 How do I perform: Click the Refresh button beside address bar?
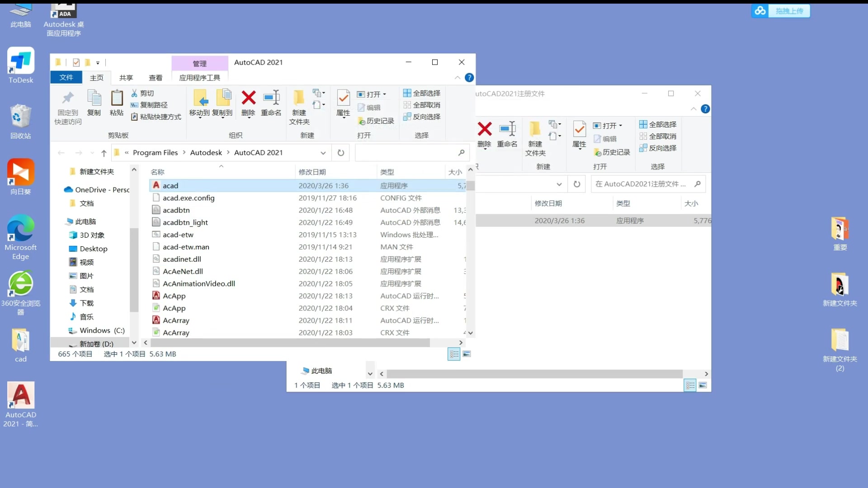point(341,153)
